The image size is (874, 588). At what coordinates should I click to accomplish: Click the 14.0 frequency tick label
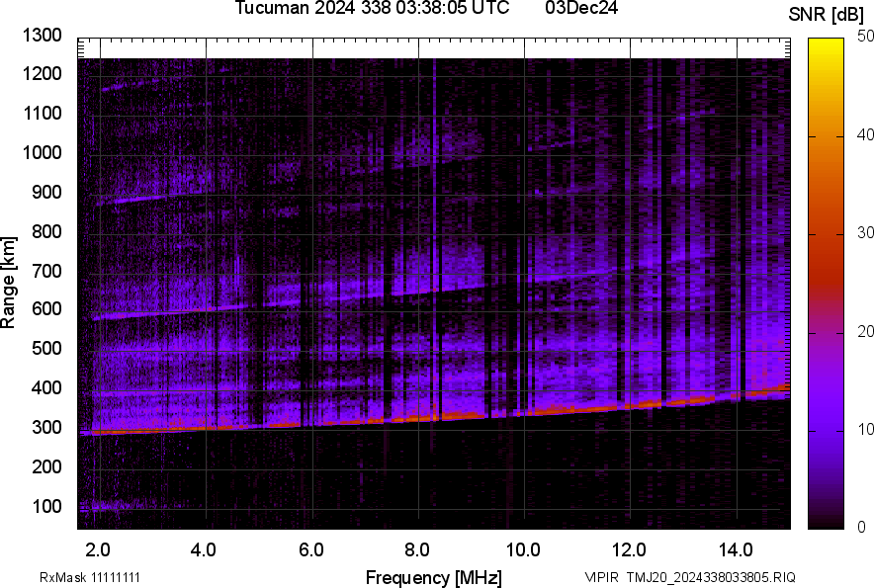pyautogui.click(x=735, y=550)
